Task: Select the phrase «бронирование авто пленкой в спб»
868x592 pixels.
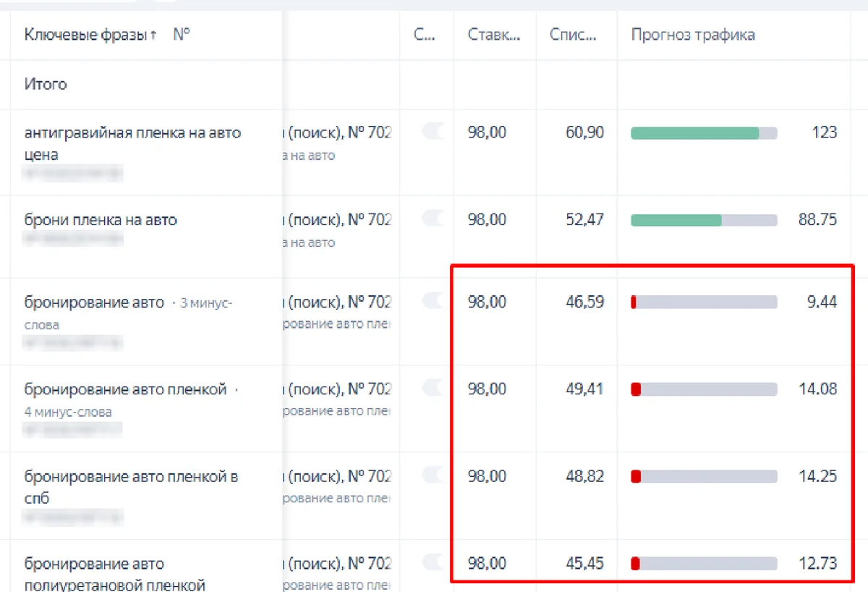Action: coord(132,487)
